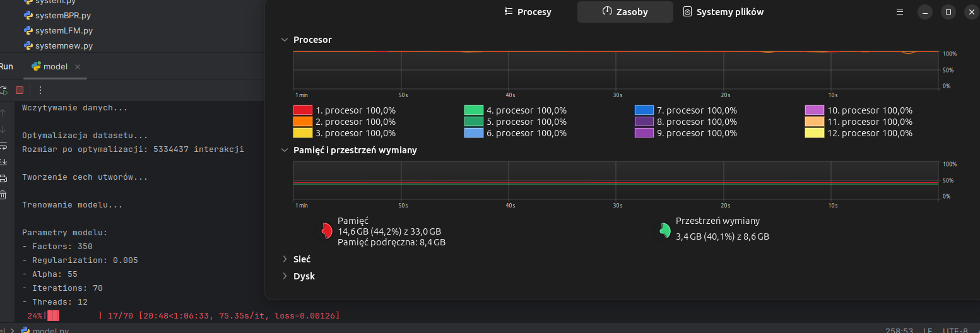Viewport: 980px width, 333px height.
Task: Toggle soft-wrap in the console output
Action: pyautogui.click(x=3, y=146)
